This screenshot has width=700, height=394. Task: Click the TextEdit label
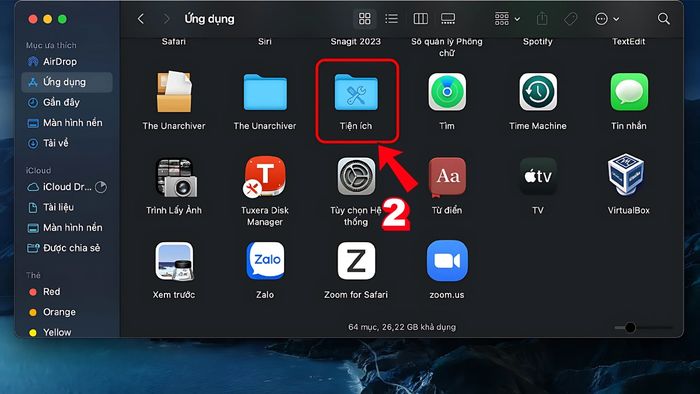[x=629, y=41]
